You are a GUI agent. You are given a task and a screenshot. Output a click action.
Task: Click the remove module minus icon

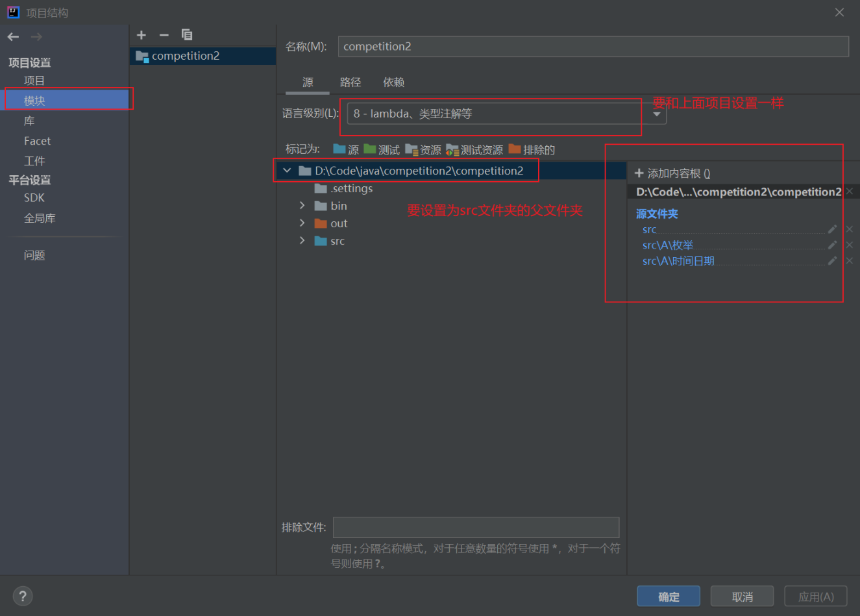[164, 35]
